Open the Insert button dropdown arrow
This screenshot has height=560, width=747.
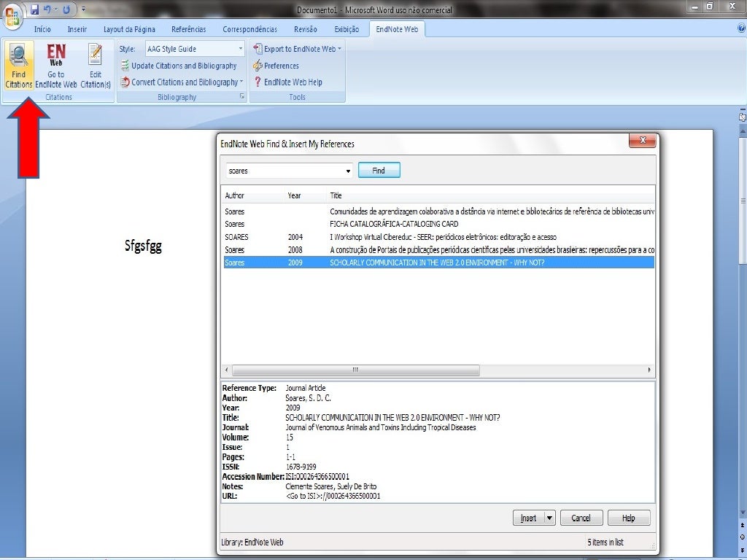549,518
